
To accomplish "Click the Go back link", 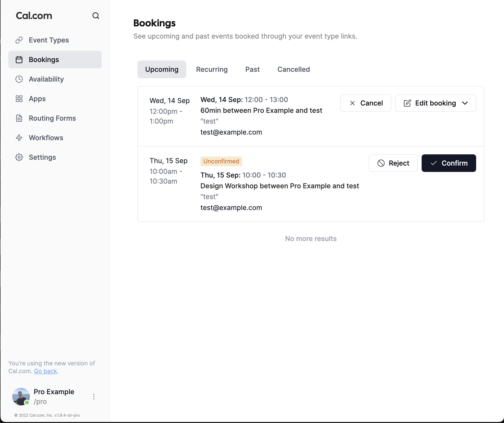I will pos(45,371).
